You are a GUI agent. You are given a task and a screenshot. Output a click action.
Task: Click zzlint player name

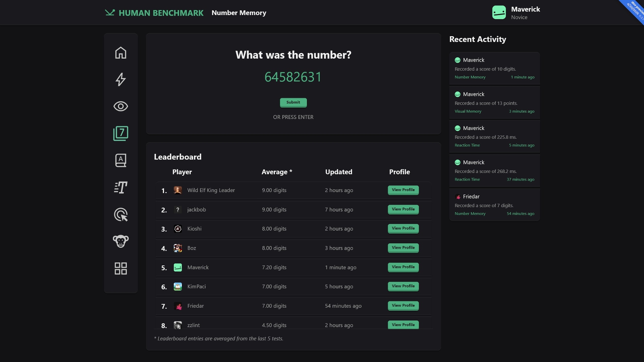[x=194, y=325]
